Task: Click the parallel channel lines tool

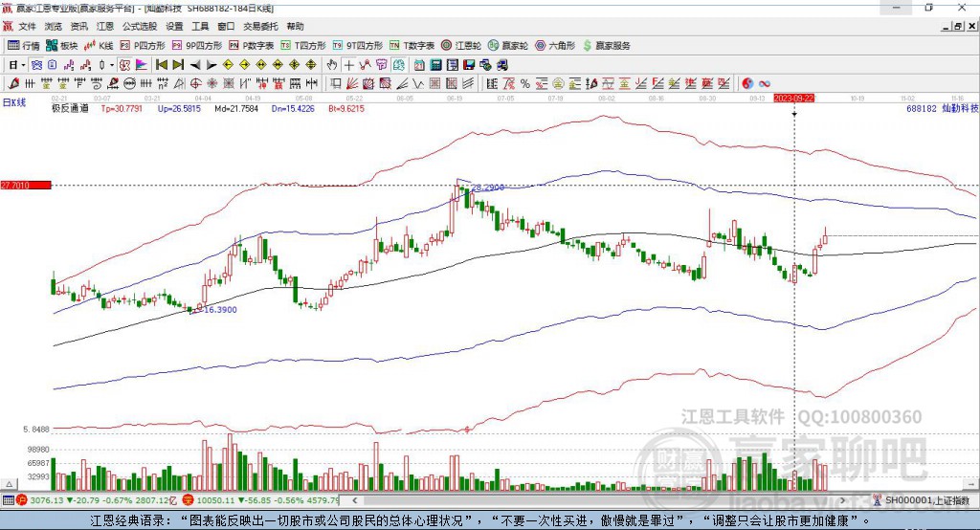Action: coord(468,83)
